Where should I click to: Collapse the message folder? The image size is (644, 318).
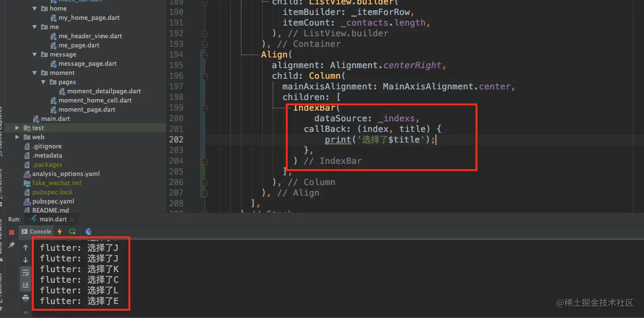[x=35, y=55]
